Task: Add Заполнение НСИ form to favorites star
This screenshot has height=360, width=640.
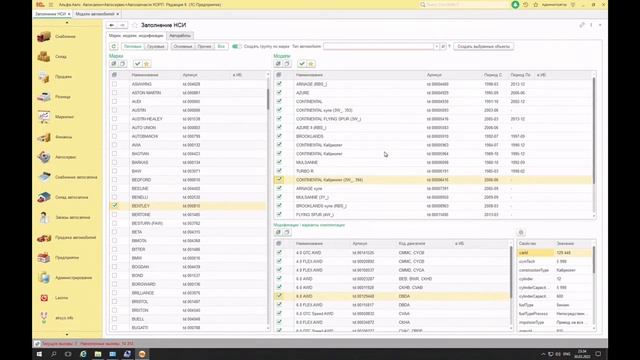Action: [x=135, y=25]
